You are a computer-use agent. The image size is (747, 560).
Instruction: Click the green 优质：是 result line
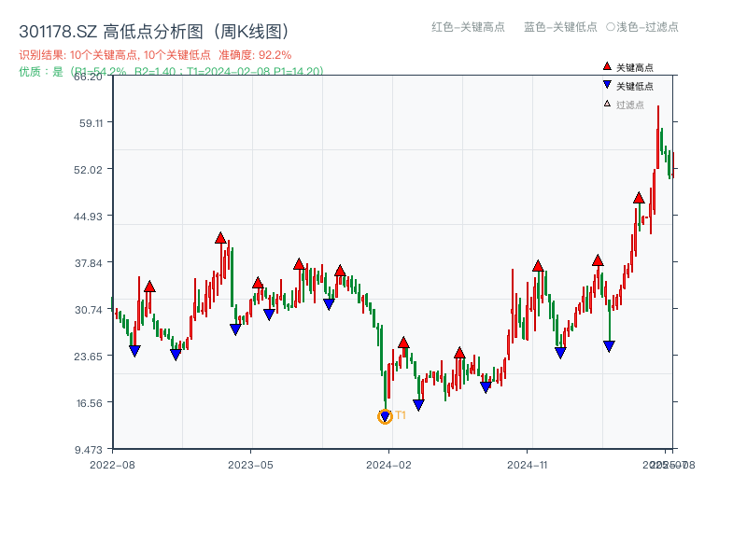(171, 72)
